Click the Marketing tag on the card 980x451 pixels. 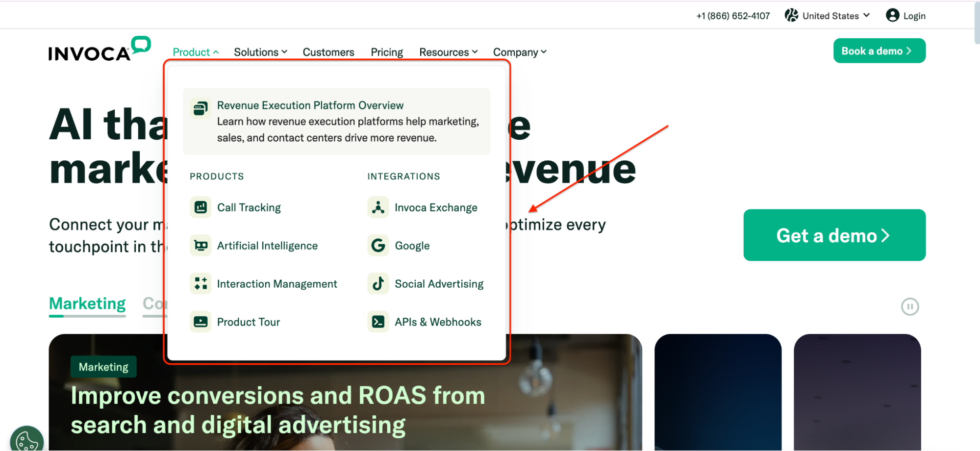[x=103, y=367]
